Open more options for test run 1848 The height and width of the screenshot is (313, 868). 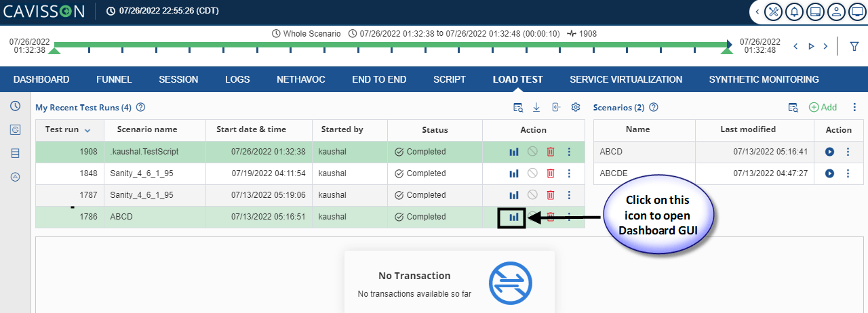(569, 173)
